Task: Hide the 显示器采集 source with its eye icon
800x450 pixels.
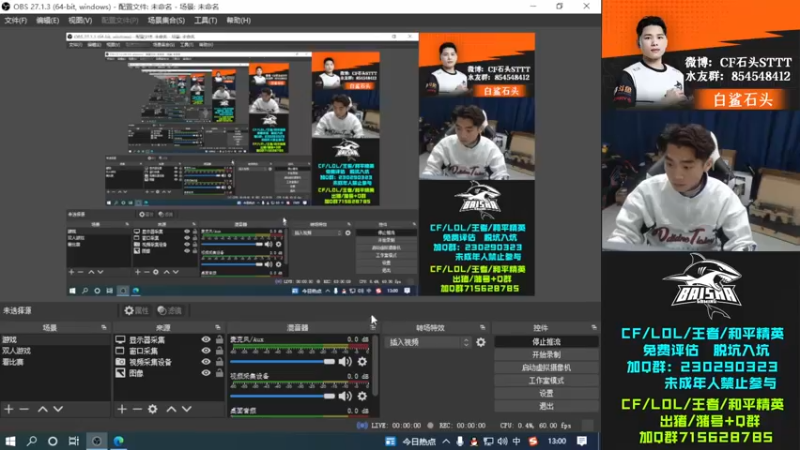Action: click(206, 340)
